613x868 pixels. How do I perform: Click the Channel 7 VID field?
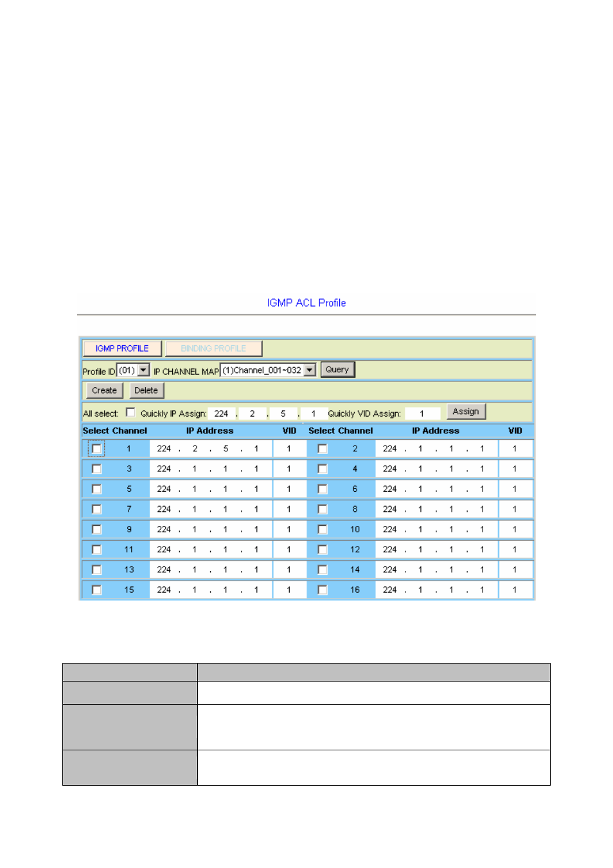pyautogui.click(x=289, y=509)
